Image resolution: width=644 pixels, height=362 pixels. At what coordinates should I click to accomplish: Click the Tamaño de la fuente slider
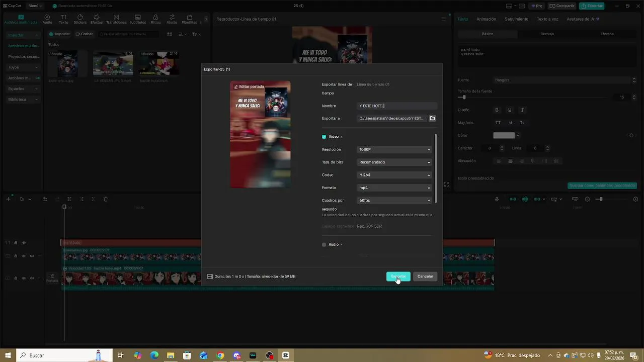[x=533, y=98]
